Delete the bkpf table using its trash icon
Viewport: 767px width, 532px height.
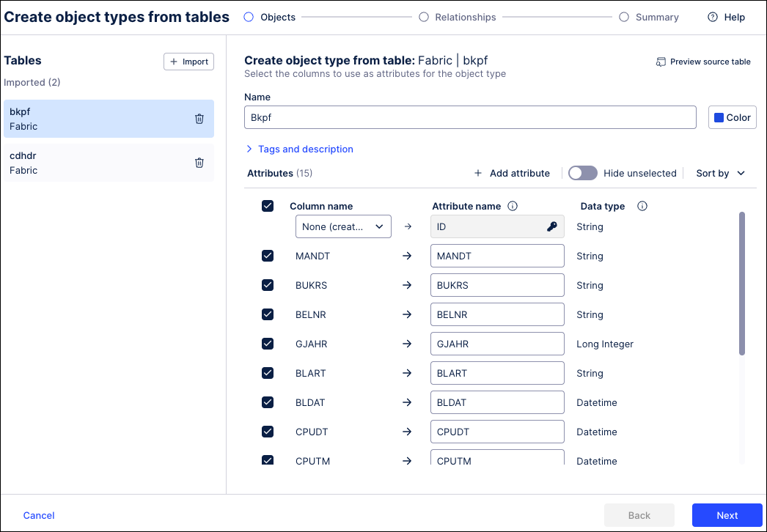[x=199, y=119]
